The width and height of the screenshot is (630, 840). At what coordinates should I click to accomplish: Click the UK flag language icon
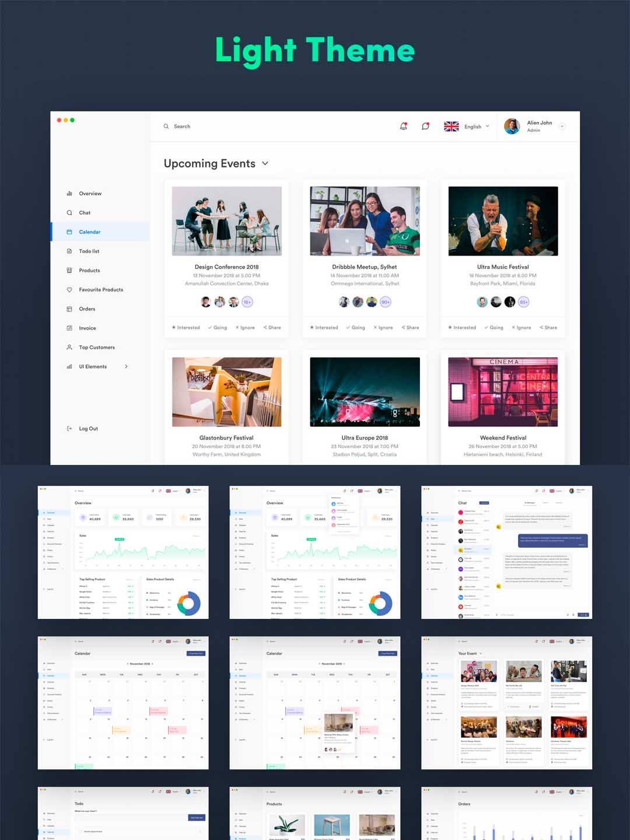pos(451,127)
